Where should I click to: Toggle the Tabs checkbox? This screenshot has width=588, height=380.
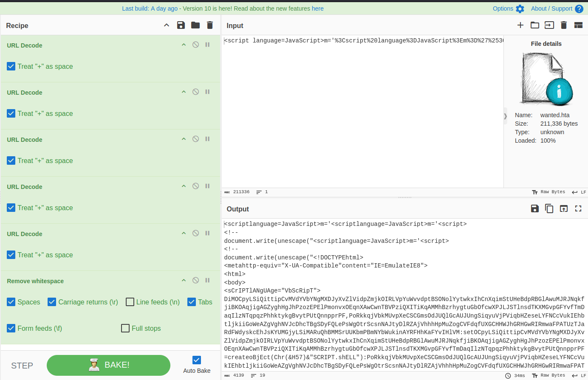(x=192, y=302)
